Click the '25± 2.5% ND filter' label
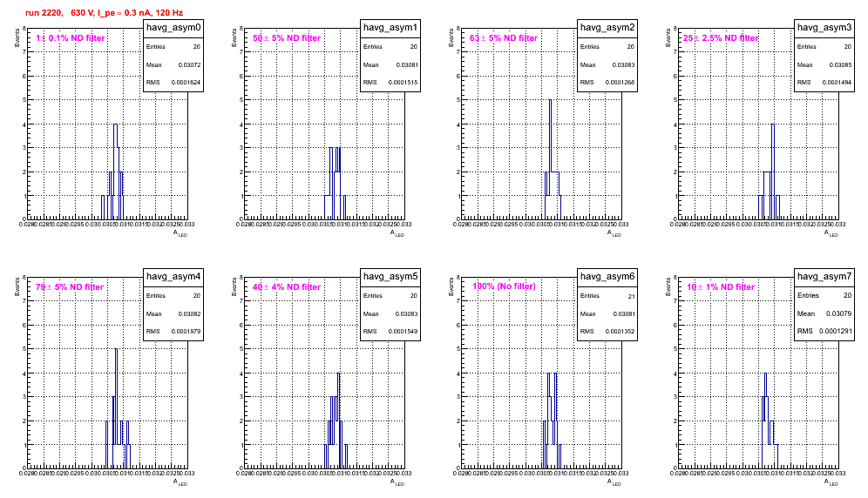 coord(721,38)
